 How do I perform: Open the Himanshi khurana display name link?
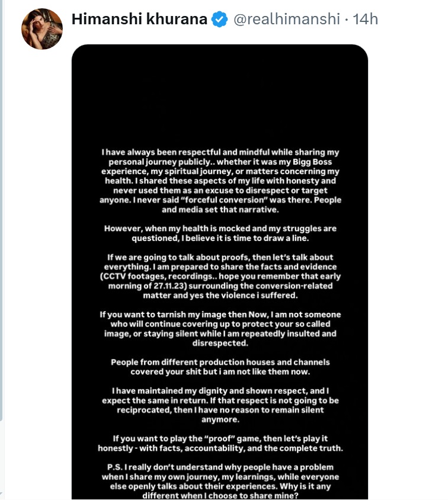139,19
